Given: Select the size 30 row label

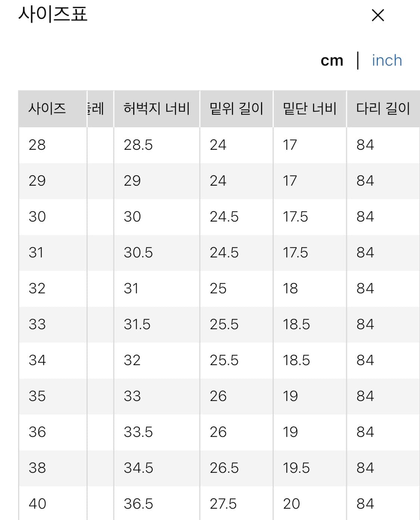Looking at the screenshot, I should (37, 217).
